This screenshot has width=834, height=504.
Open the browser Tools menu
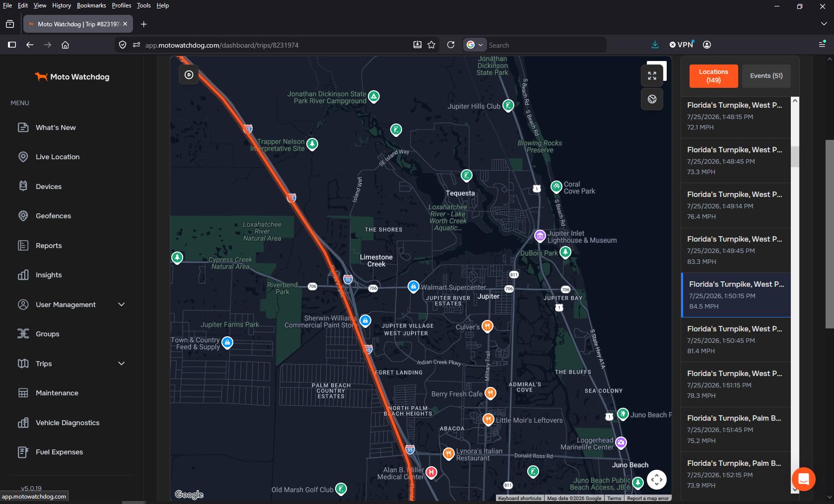pos(143,5)
